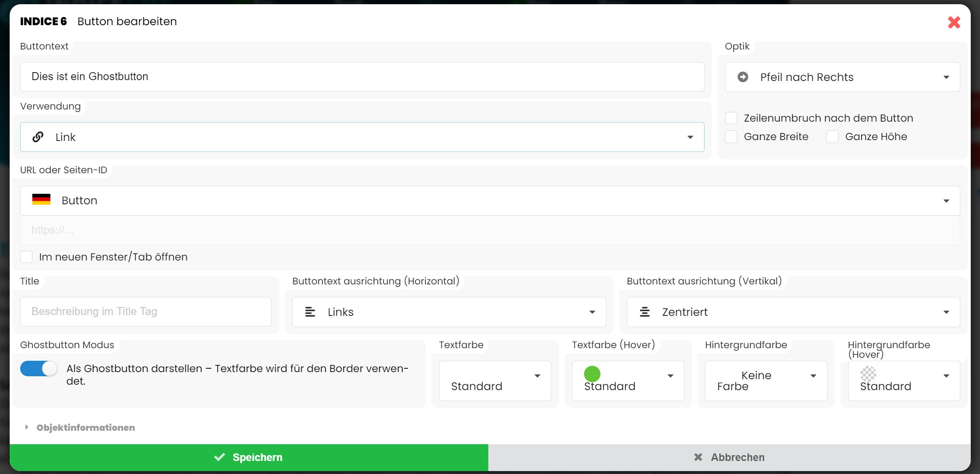Tick Im neuen Fenster/Tab öffnen checkbox

coord(26,257)
